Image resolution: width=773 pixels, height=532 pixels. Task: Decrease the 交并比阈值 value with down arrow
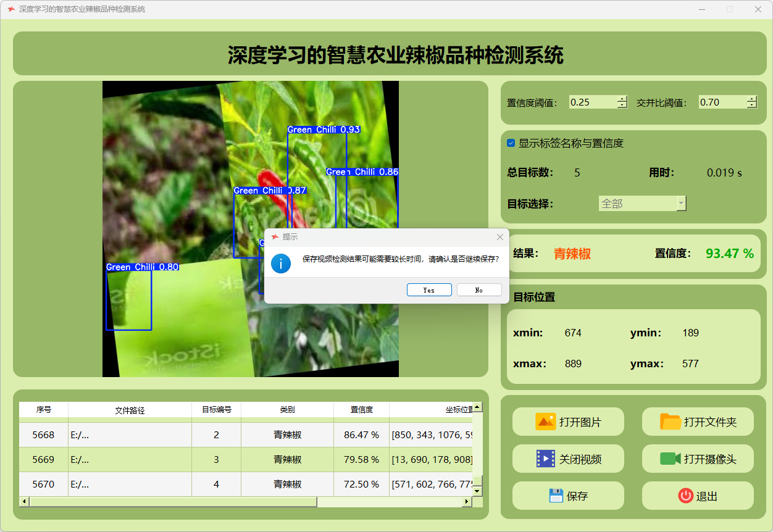click(x=751, y=106)
